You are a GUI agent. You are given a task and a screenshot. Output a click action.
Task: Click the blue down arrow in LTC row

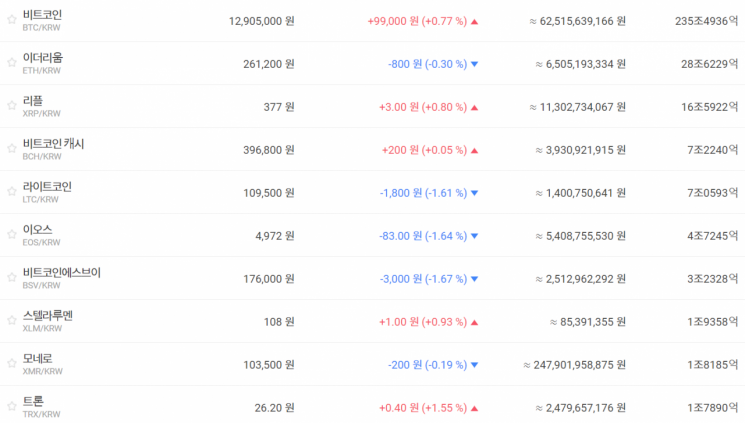tap(474, 193)
